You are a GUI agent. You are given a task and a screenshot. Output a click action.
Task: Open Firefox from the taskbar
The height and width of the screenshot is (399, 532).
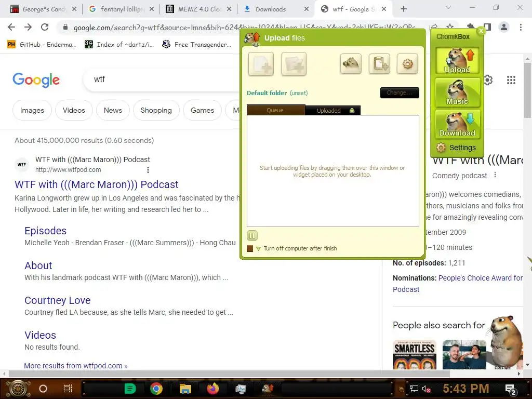point(213,389)
